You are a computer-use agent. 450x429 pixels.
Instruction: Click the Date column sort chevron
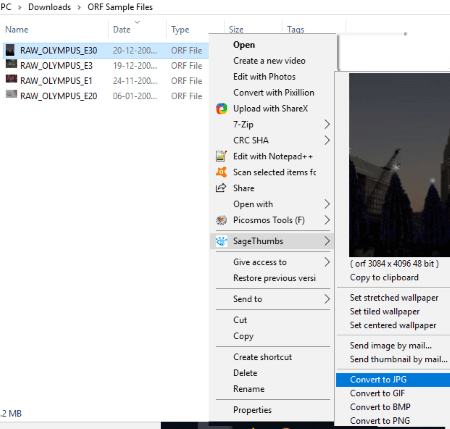[x=137, y=22]
